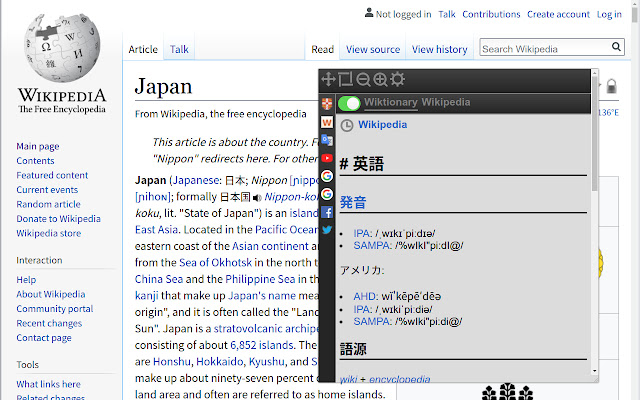Follow the Hokkaido article link
Screen dimensions: 640x400
point(220,362)
